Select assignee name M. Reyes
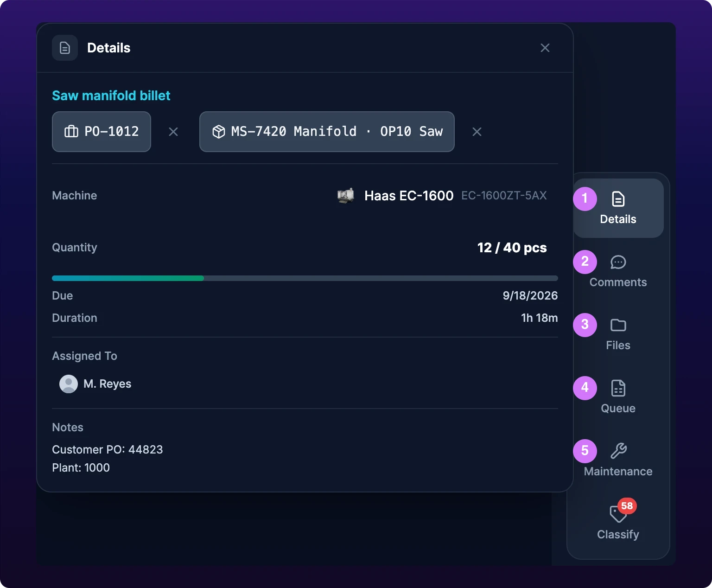712x588 pixels. click(x=108, y=384)
